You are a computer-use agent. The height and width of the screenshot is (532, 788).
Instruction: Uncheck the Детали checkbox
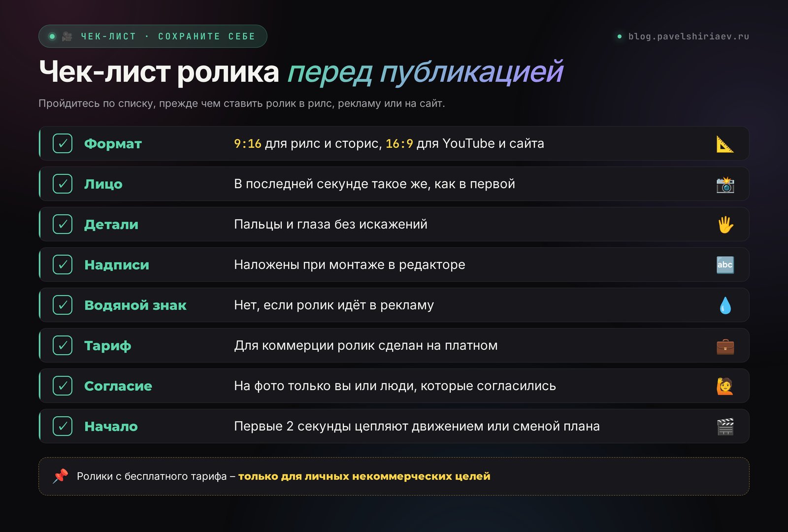click(x=63, y=224)
